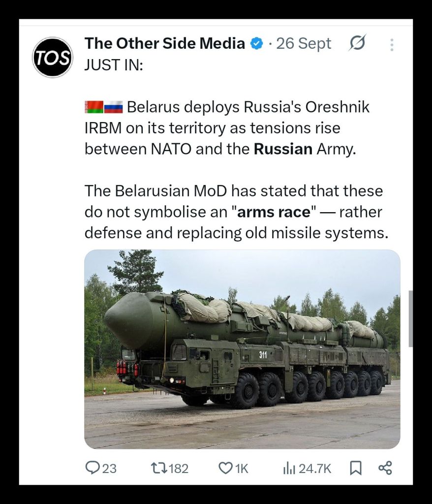Click the Russia flag emoji
The height and width of the screenshot is (504, 432).
[x=114, y=107]
